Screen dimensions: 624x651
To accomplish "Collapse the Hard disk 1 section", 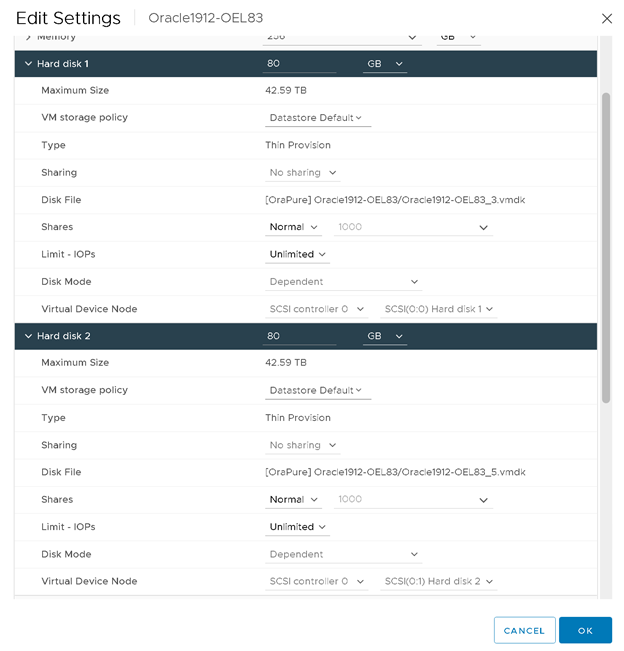I will [28, 64].
